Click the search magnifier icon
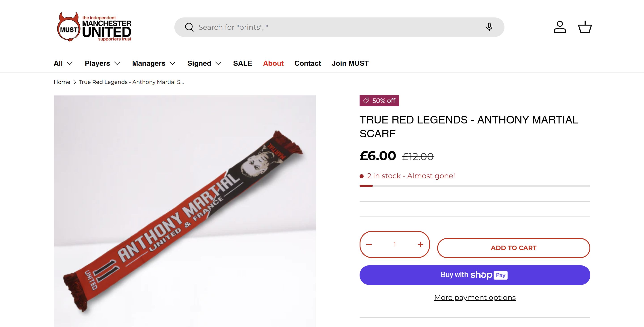The image size is (644, 327). 189,27
